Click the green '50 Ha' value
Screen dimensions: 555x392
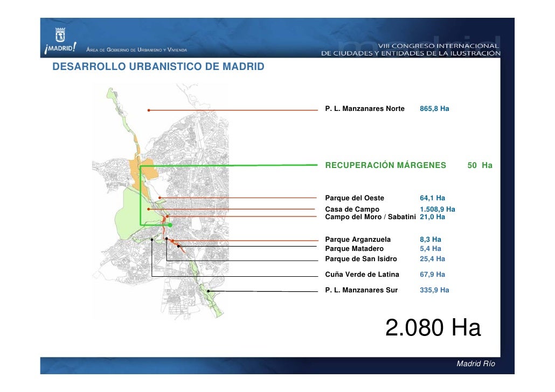tap(480, 165)
